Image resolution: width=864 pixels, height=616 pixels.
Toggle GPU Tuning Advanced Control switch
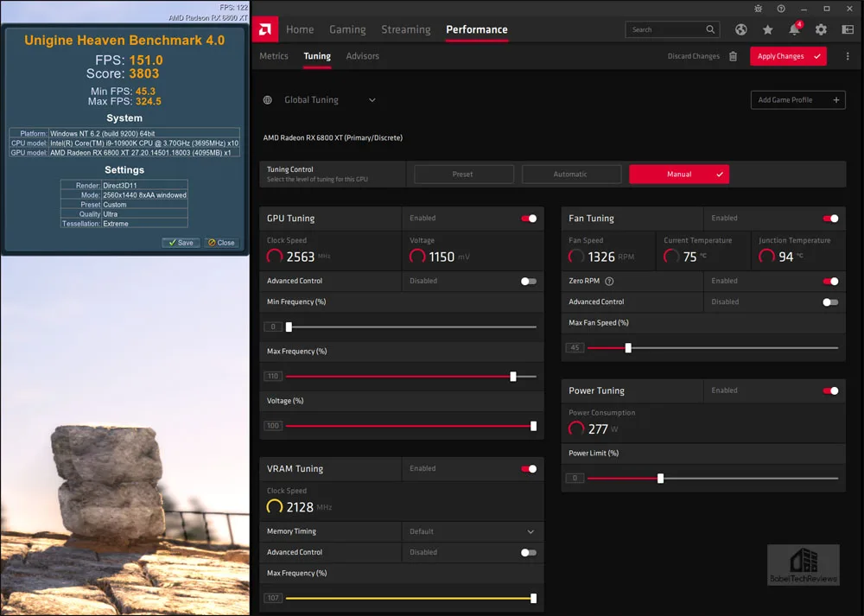tap(529, 281)
